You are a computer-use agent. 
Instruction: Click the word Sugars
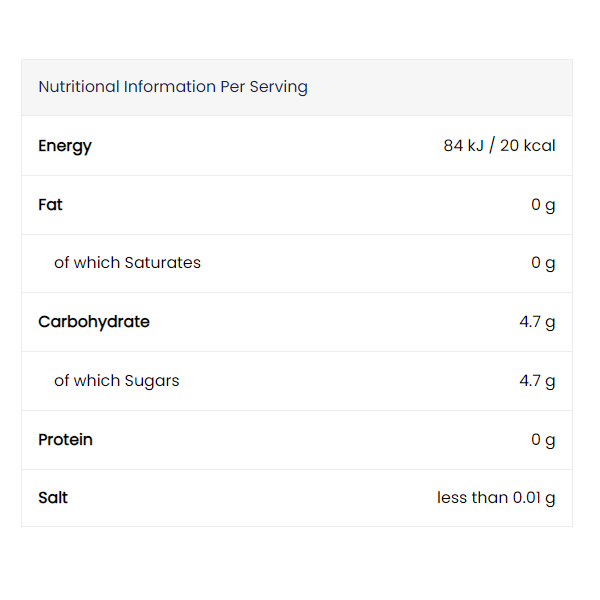coord(152,382)
